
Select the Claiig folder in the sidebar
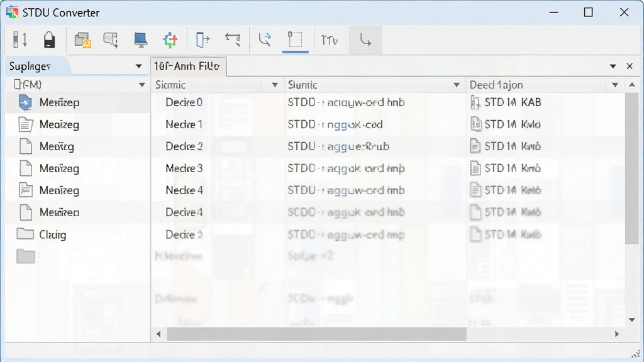point(53,235)
